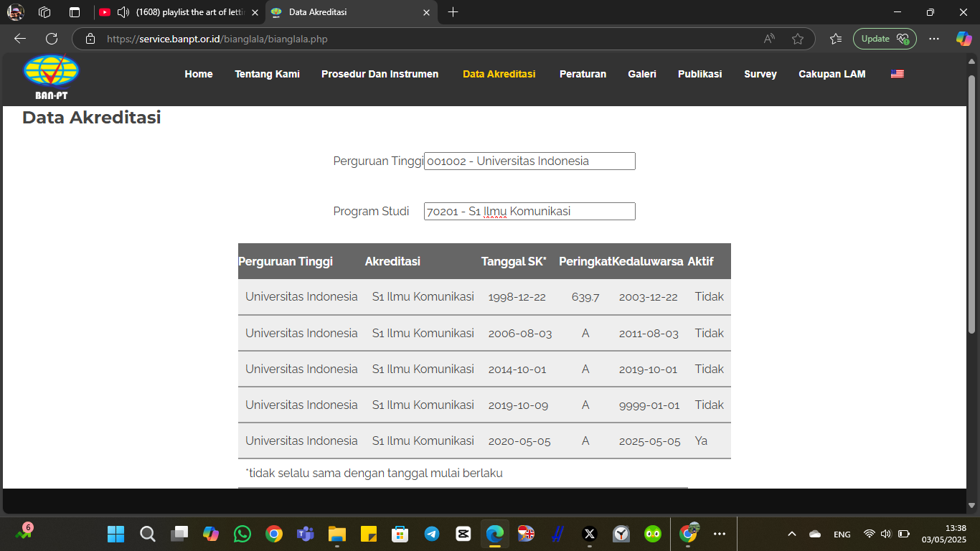980x551 pixels.
Task: Click the BAN-PT logo
Action: point(52,76)
